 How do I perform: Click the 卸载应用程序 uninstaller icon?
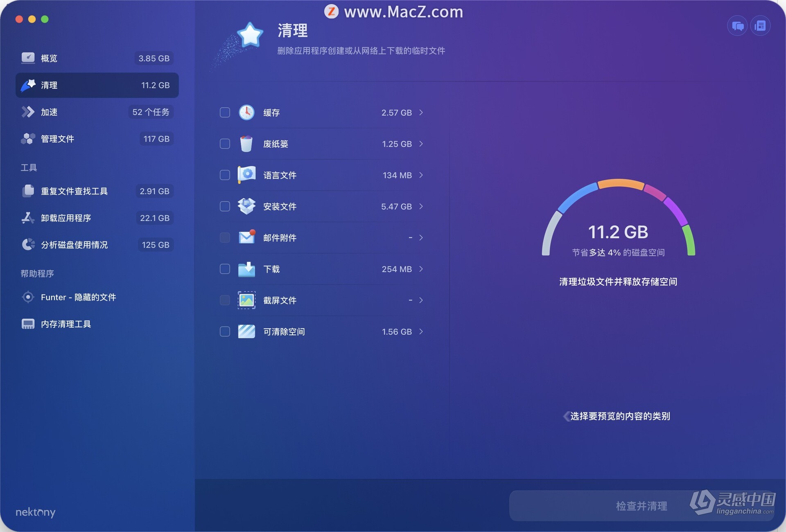point(28,218)
